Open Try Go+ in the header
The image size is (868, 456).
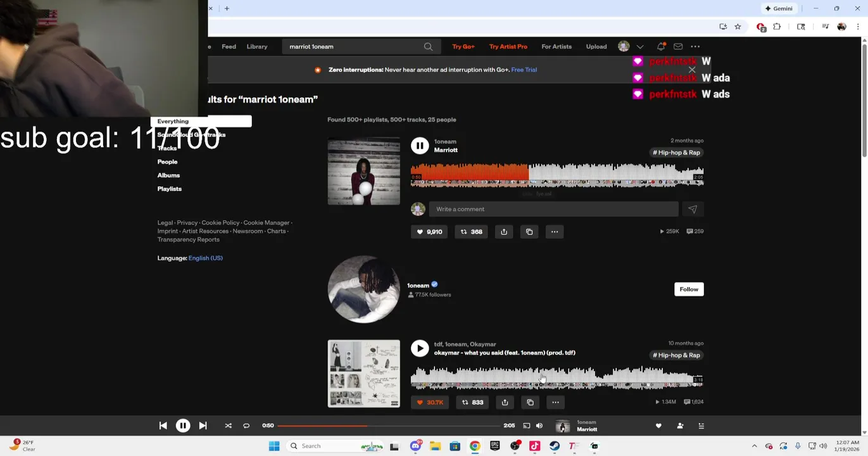coord(463,46)
